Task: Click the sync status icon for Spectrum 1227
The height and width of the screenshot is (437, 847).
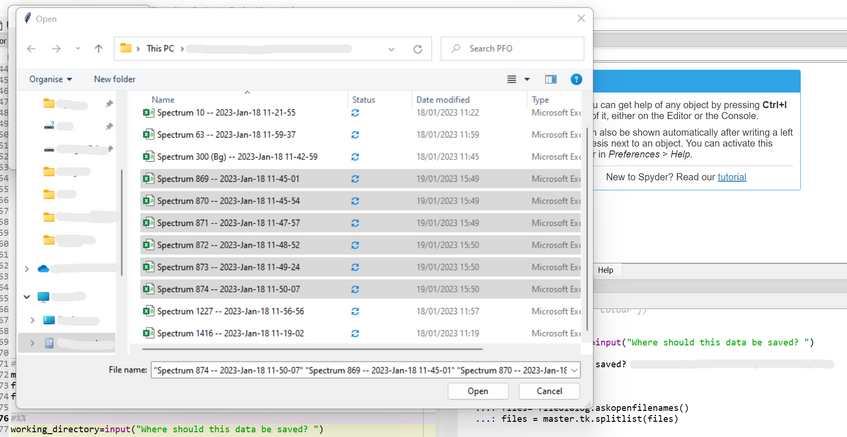Action: (x=355, y=311)
